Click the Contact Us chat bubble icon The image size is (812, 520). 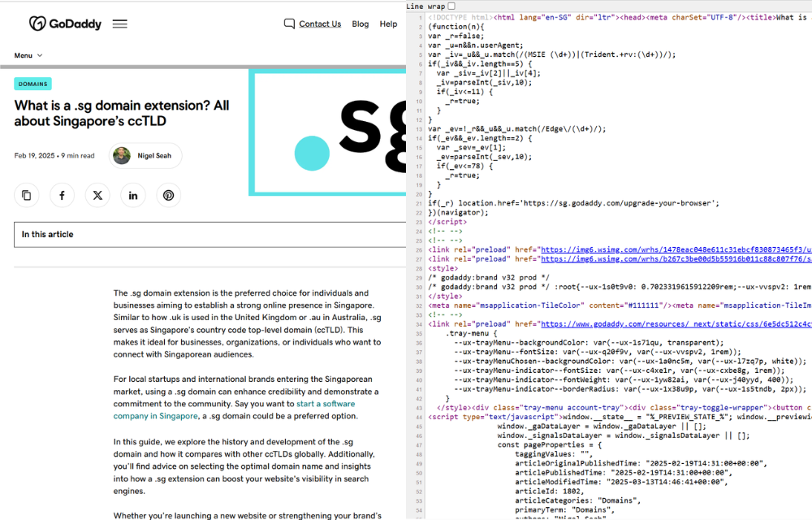[x=289, y=24]
